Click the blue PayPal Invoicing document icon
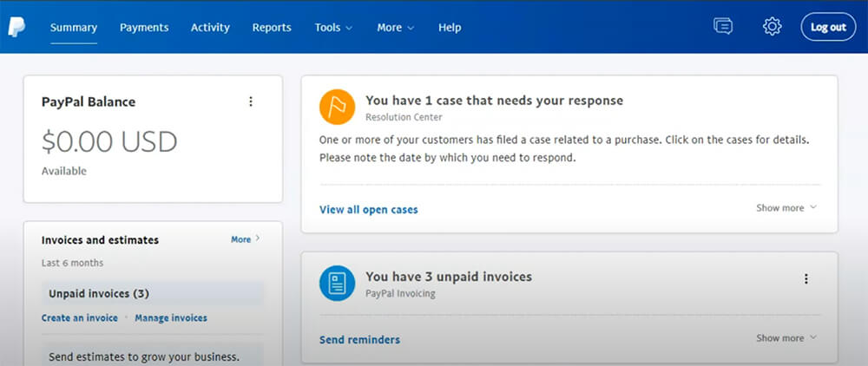 click(337, 283)
